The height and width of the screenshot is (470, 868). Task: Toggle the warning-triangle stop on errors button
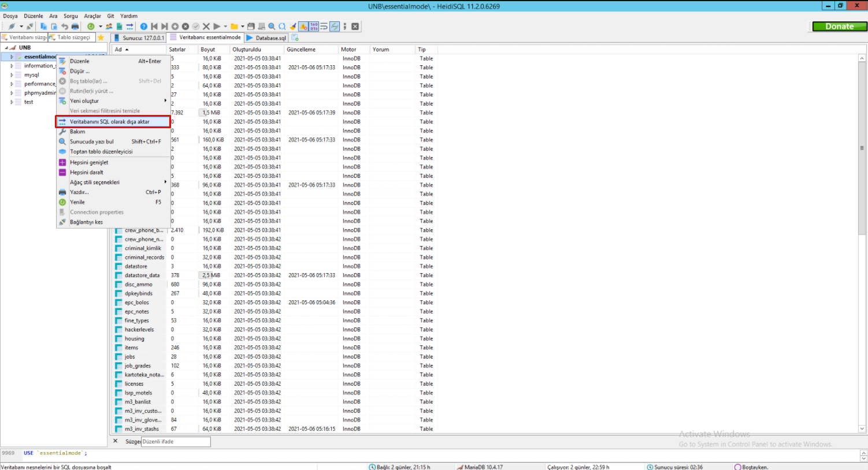[x=303, y=27]
